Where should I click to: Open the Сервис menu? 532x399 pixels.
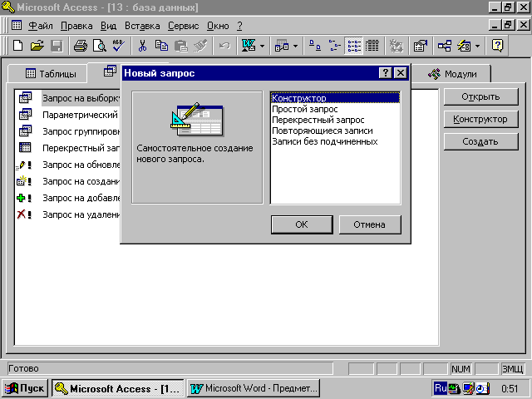point(183,26)
